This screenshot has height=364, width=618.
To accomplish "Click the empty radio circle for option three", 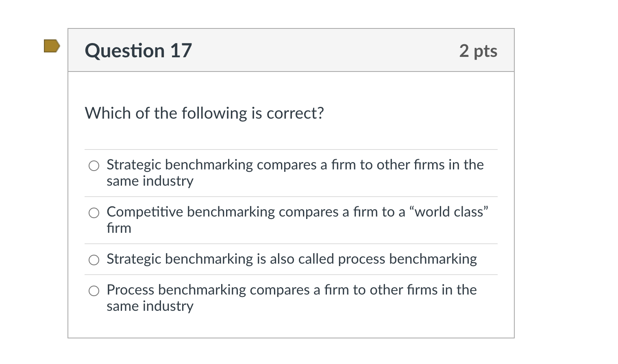I will click(x=94, y=260).
